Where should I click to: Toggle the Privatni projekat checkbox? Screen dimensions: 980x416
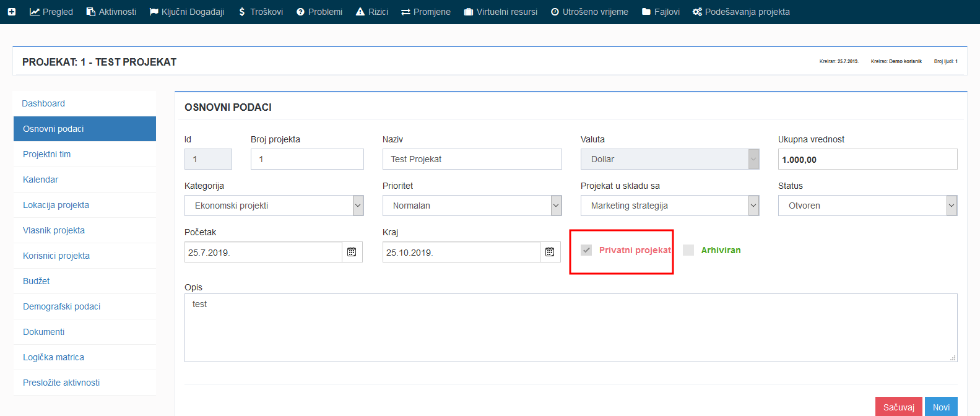[586, 250]
